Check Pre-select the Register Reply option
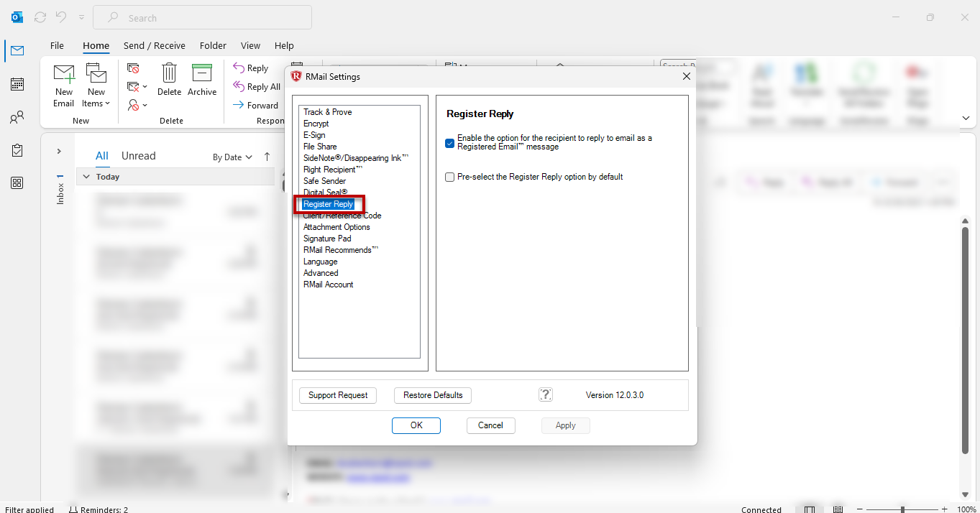980x513 pixels. (450, 177)
